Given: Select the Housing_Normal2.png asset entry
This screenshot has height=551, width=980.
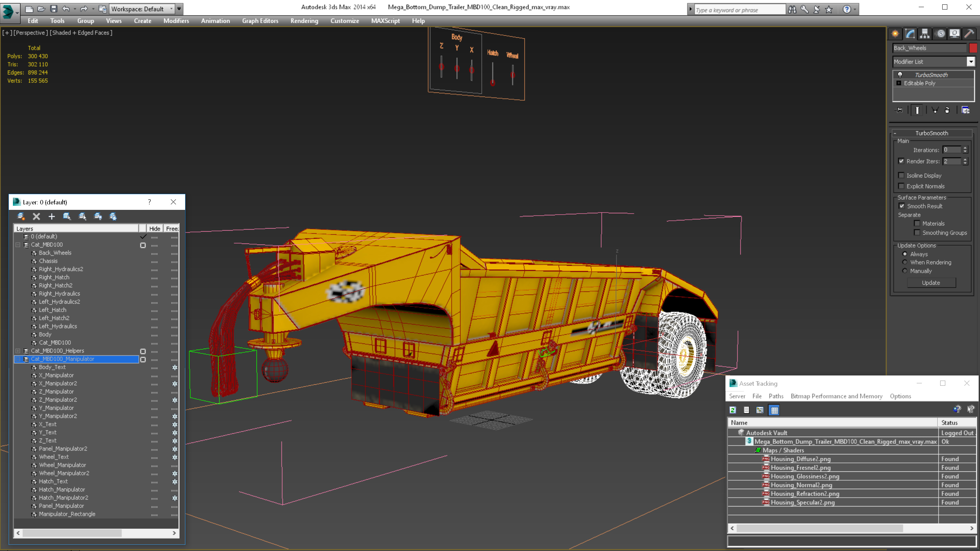Looking at the screenshot, I should click(x=801, y=485).
